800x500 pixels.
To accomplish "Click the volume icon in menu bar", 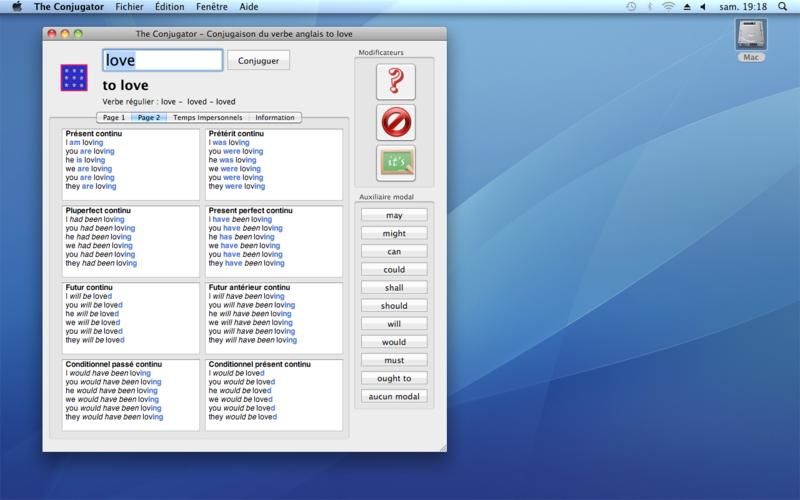I will (703, 7).
